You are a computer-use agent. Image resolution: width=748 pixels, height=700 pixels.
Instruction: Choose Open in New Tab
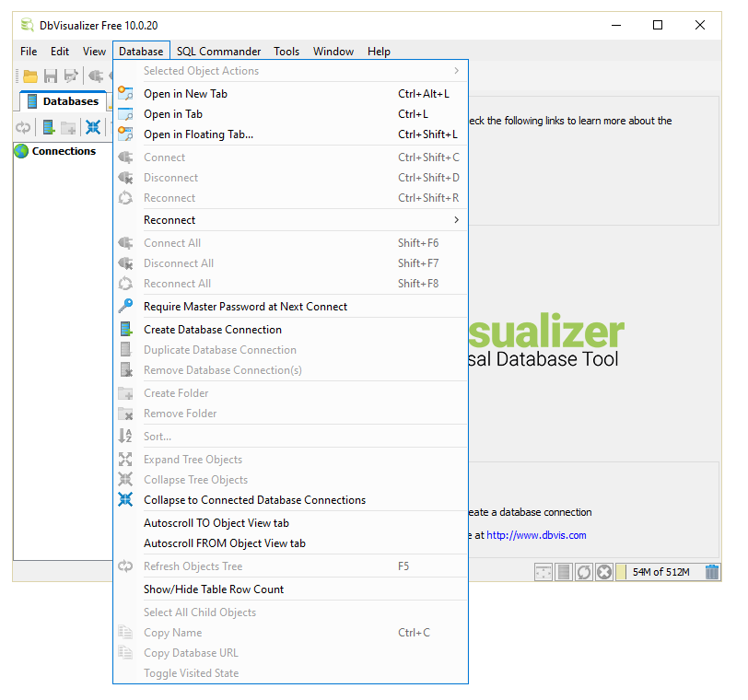point(290,93)
